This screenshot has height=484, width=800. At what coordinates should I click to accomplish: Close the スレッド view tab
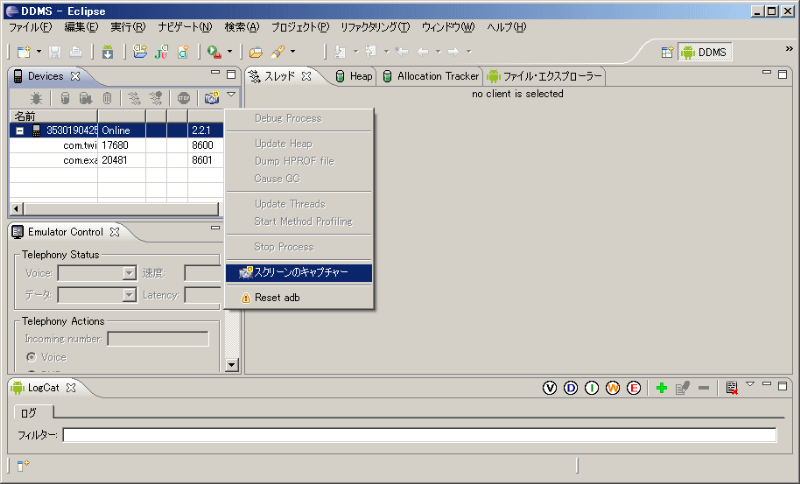pyautogui.click(x=306, y=77)
